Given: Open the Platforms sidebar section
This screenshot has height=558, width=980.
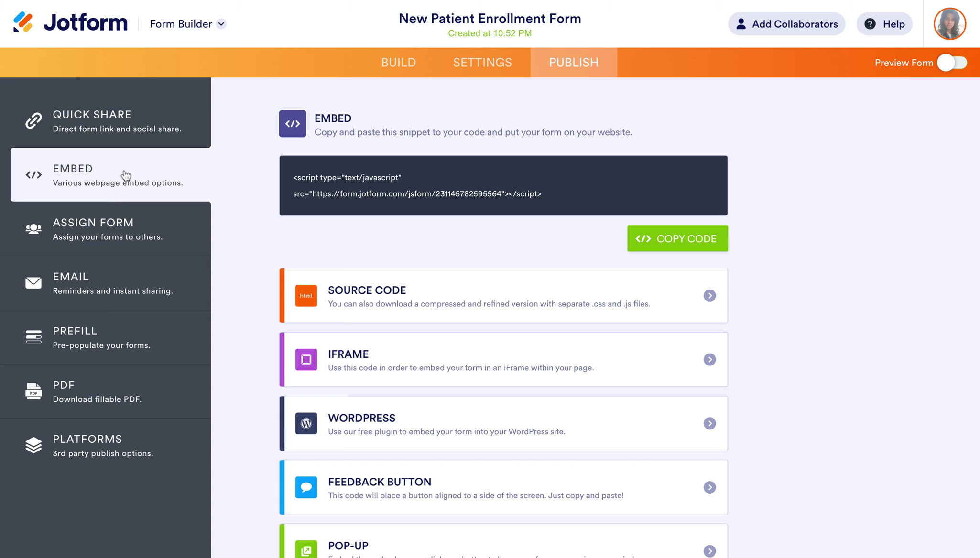Looking at the screenshot, I should coord(106,445).
